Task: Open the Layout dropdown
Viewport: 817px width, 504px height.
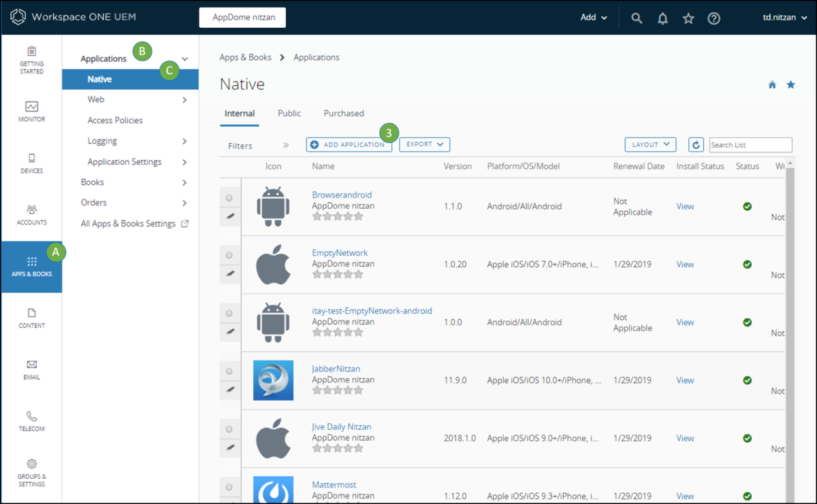Action: pos(650,144)
